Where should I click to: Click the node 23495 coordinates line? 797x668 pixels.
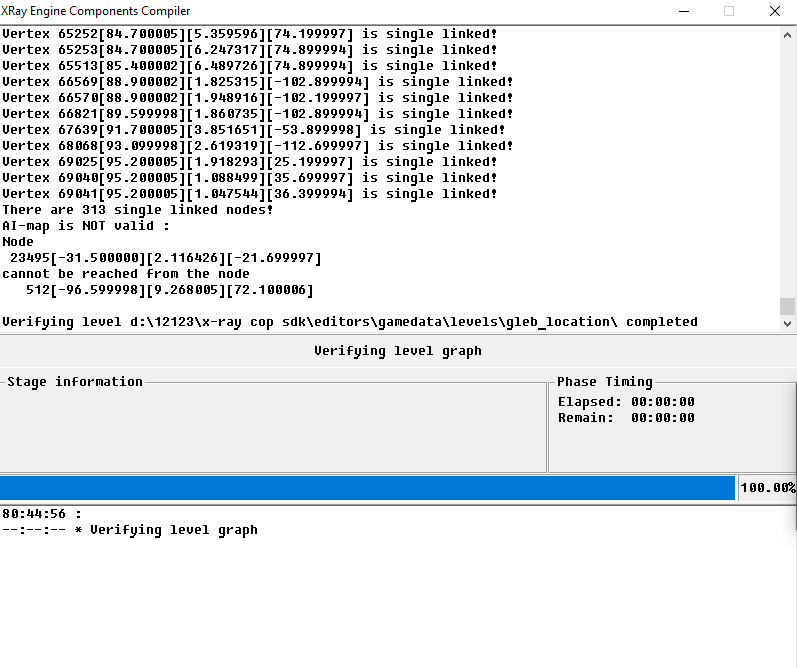pos(166,258)
